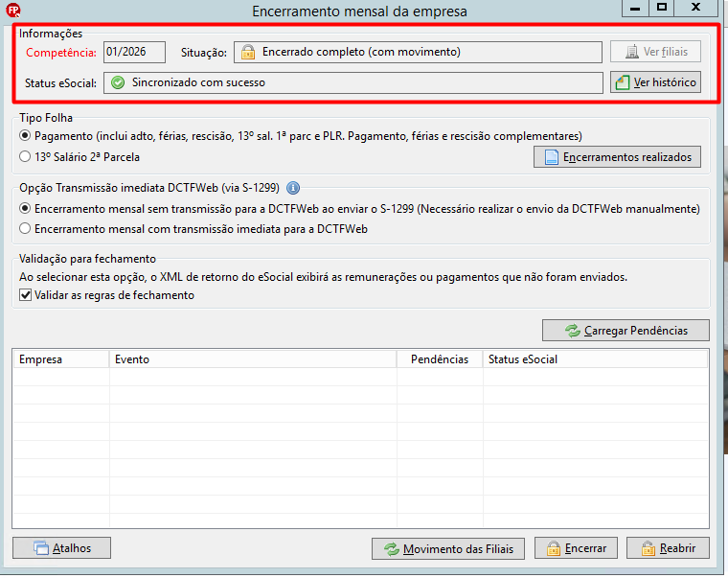
Task: Click the FP application icon in title bar
Action: coord(13,10)
